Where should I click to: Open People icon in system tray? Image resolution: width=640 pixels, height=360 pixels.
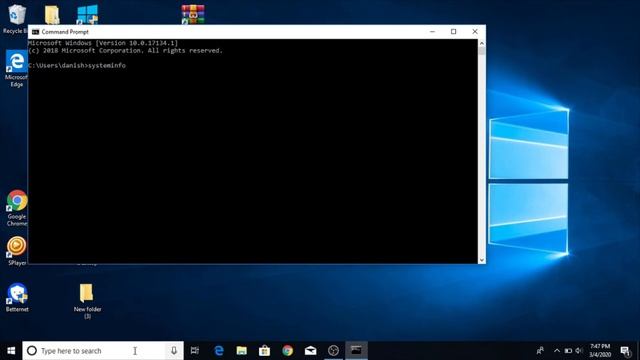click(540, 351)
